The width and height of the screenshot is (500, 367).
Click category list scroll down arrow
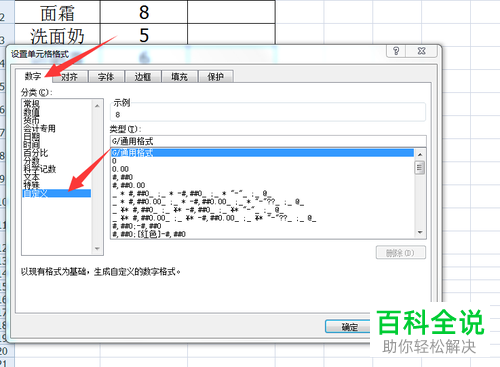[97, 248]
